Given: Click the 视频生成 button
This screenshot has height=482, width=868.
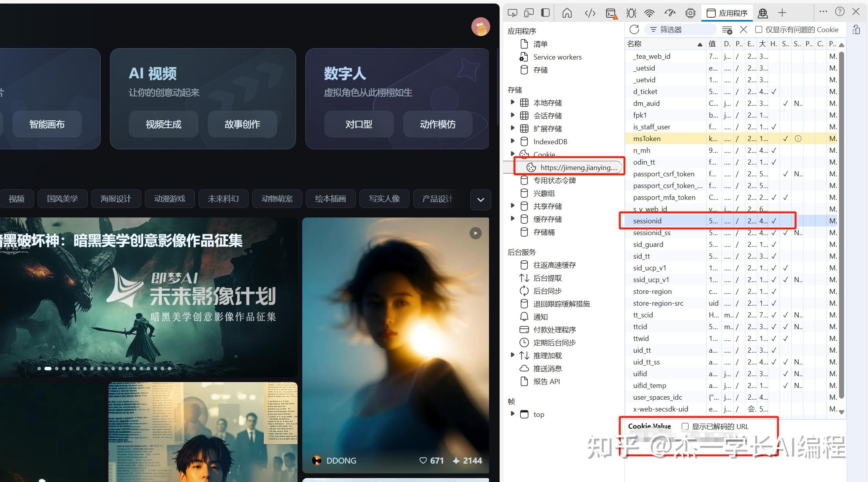Looking at the screenshot, I should pos(163,124).
